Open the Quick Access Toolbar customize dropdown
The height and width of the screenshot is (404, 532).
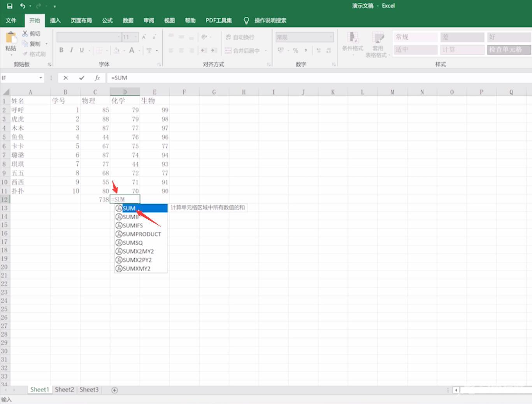(x=54, y=6)
